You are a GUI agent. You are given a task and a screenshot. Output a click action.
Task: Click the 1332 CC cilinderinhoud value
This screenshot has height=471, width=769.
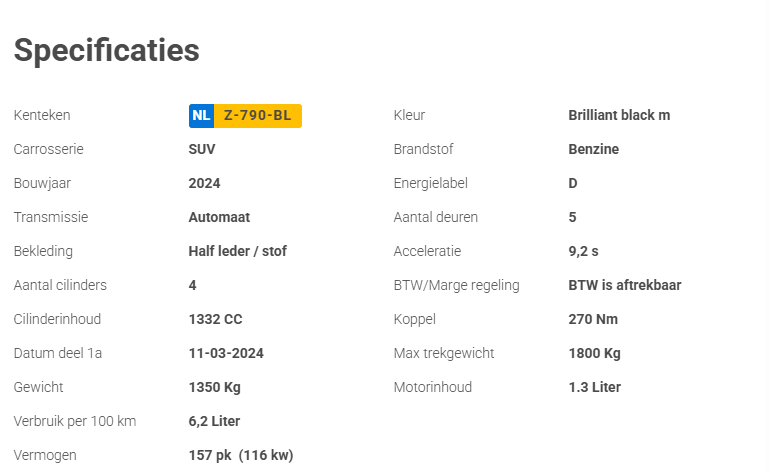point(216,319)
